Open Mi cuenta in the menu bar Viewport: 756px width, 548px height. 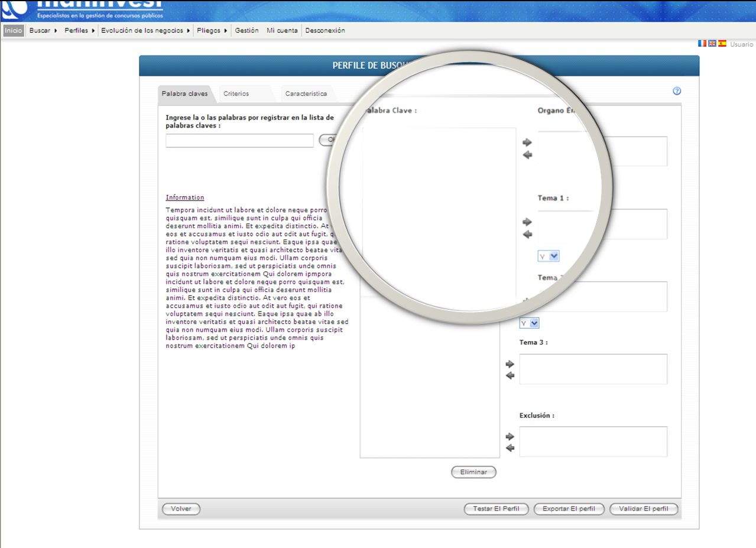[282, 31]
